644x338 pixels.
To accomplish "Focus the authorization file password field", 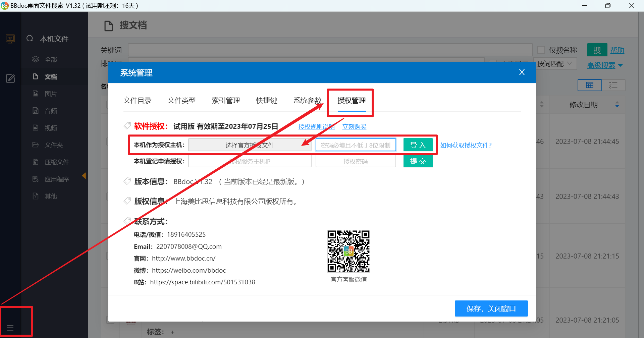I will 356,145.
